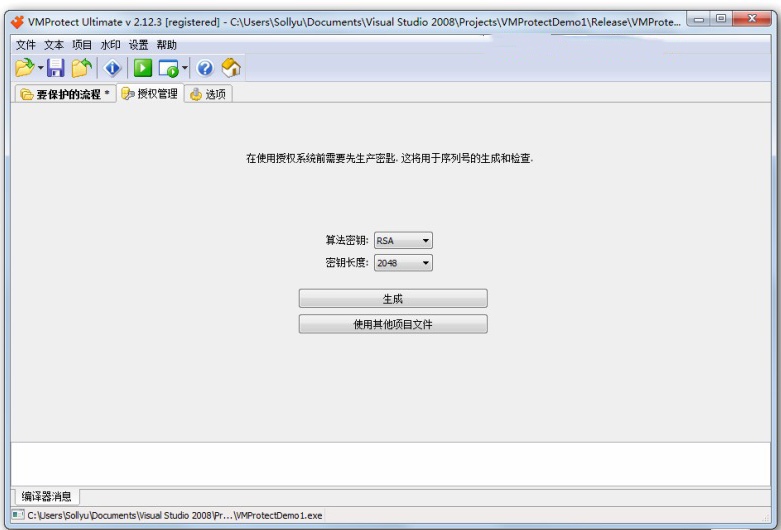
Task: Click the 生成 button
Action: tap(393, 298)
